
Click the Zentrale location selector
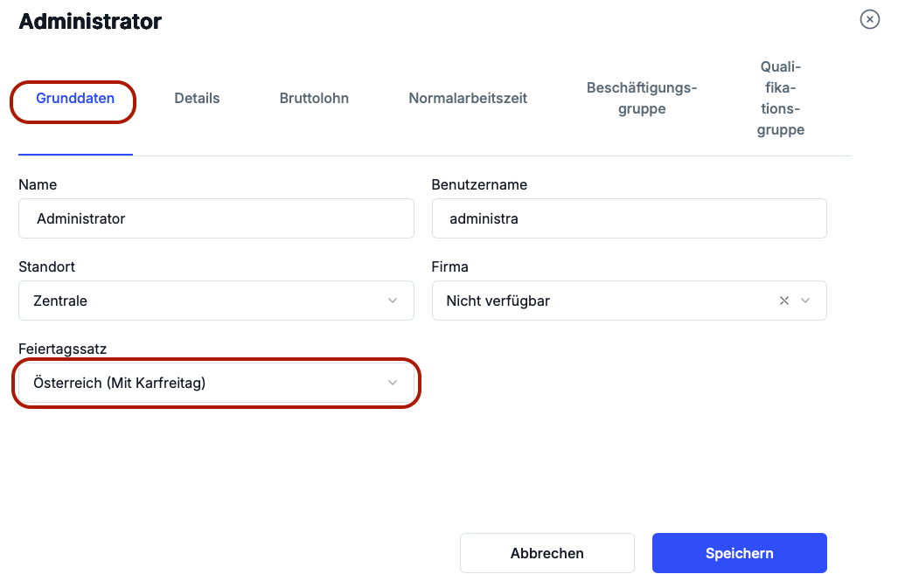pos(201,301)
